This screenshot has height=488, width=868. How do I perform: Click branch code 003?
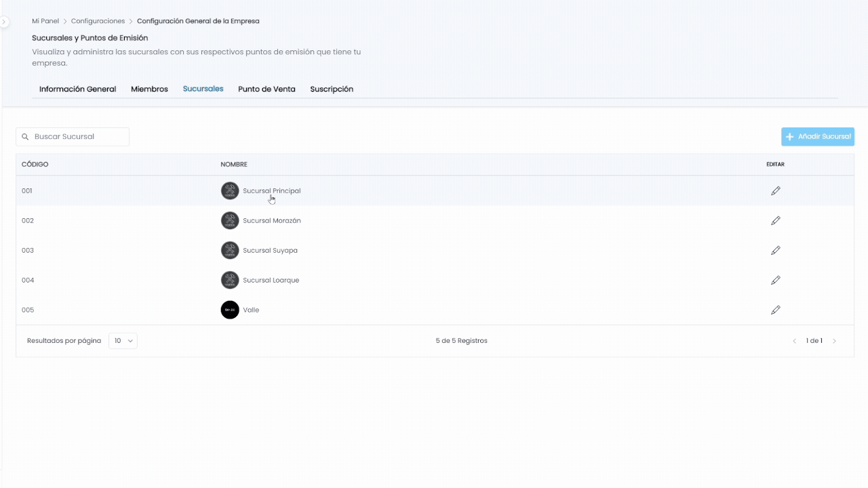click(x=28, y=251)
